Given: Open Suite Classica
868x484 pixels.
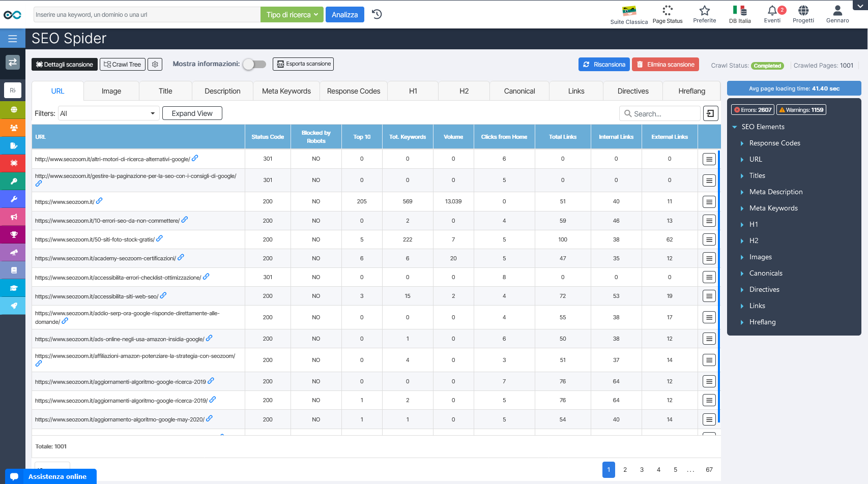Looking at the screenshot, I should pyautogui.click(x=629, y=15).
